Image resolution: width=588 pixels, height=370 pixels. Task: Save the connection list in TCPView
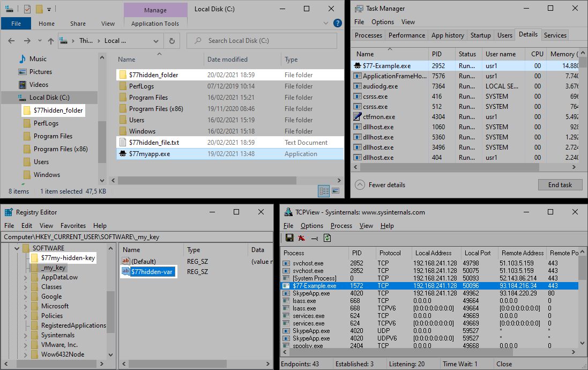(289, 238)
